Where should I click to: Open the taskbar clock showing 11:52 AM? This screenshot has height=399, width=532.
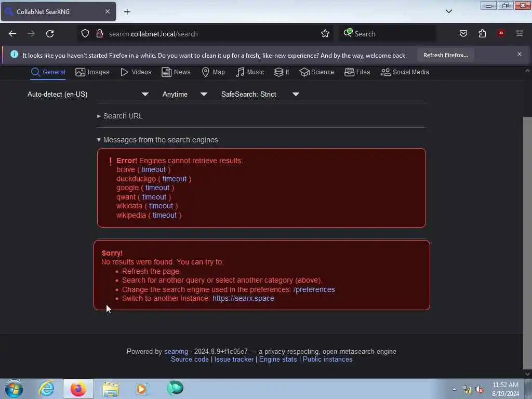[x=505, y=389]
